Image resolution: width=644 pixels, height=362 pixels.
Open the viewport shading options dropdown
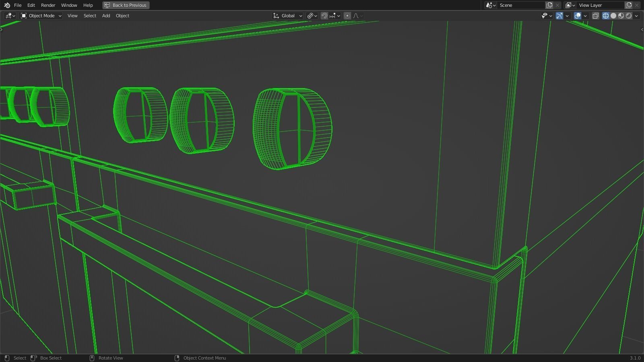click(x=636, y=16)
